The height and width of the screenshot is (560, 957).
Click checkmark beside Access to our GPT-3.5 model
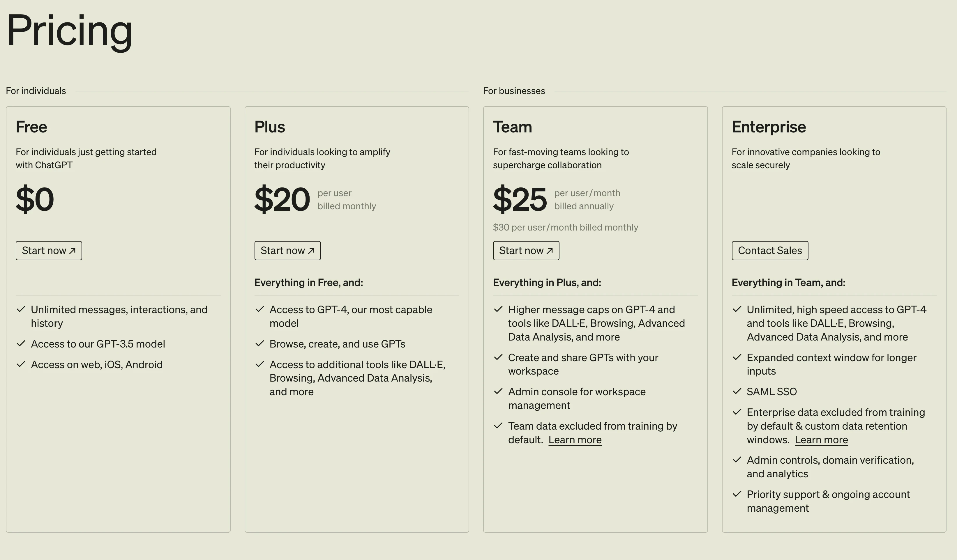point(21,343)
